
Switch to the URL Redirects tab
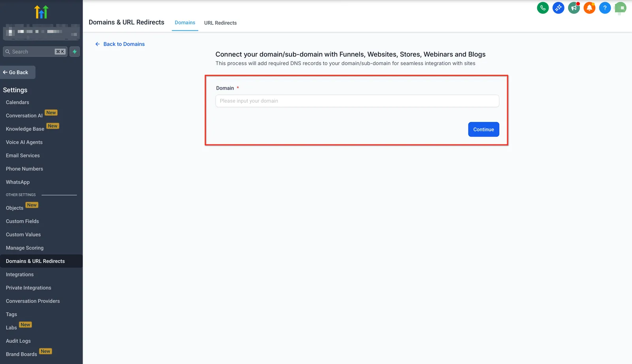[220, 23]
